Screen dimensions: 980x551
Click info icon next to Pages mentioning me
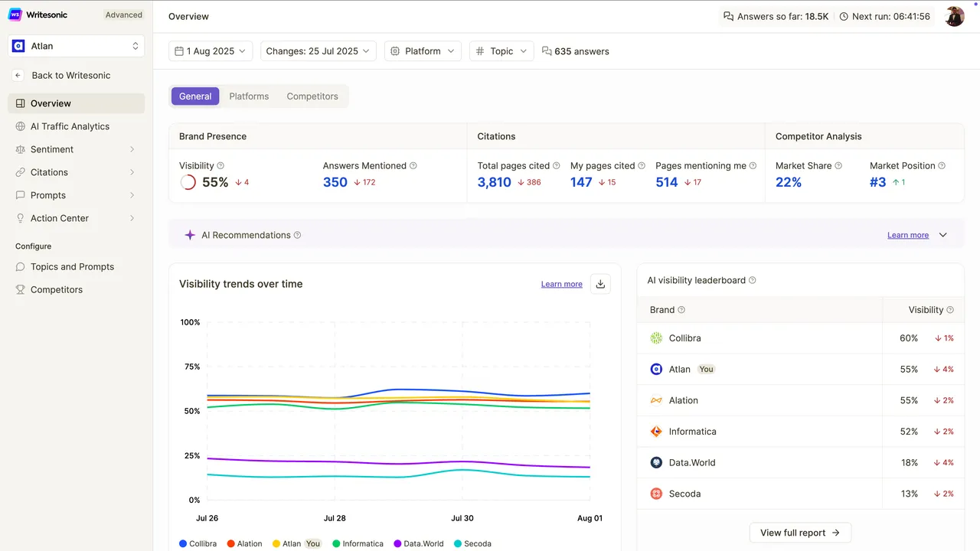click(x=753, y=165)
